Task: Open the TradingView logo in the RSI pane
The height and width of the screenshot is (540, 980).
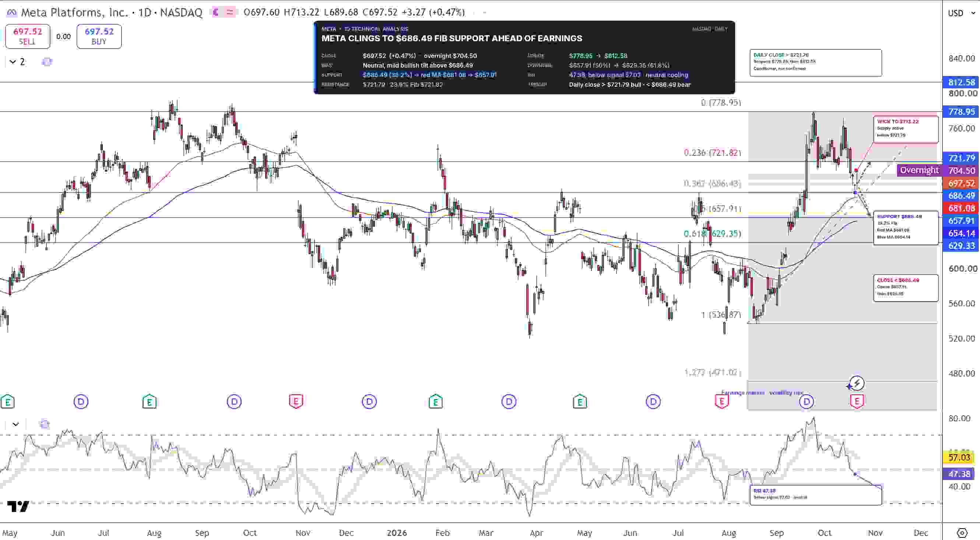Action: click(x=18, y=507)
